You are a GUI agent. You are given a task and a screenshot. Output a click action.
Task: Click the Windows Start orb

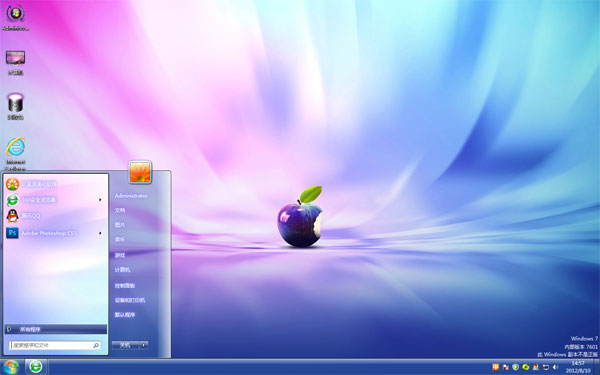tap(11, 367)
